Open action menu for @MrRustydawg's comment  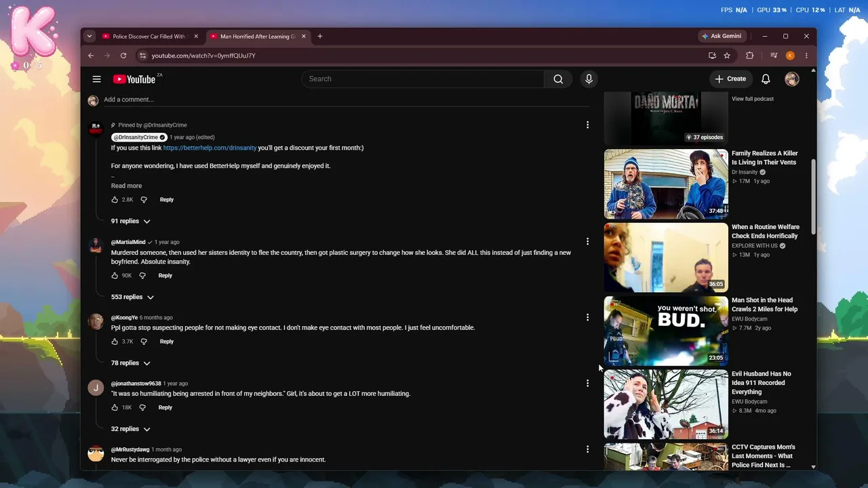(587, 449)
